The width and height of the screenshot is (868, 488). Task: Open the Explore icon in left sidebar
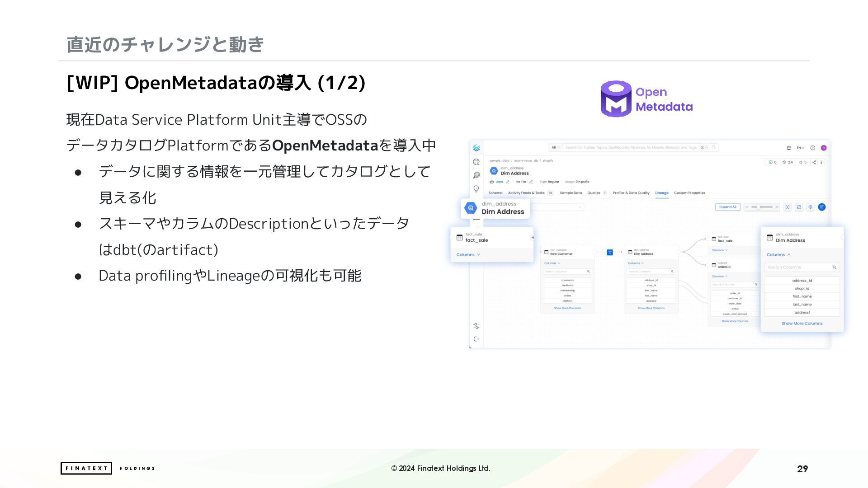476,162
